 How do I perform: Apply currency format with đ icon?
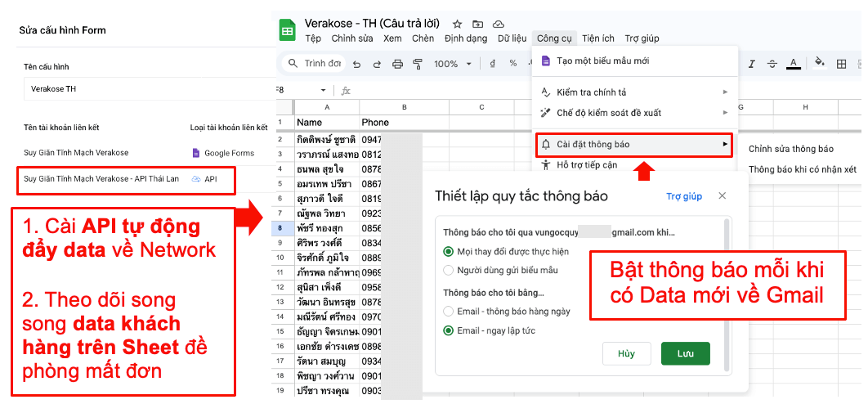[x=492, y=64]
